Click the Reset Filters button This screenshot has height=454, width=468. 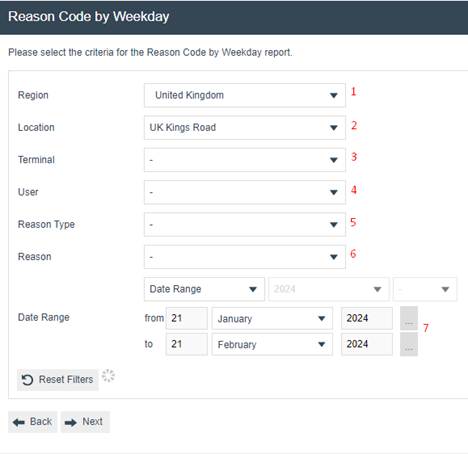click(58, 380)
